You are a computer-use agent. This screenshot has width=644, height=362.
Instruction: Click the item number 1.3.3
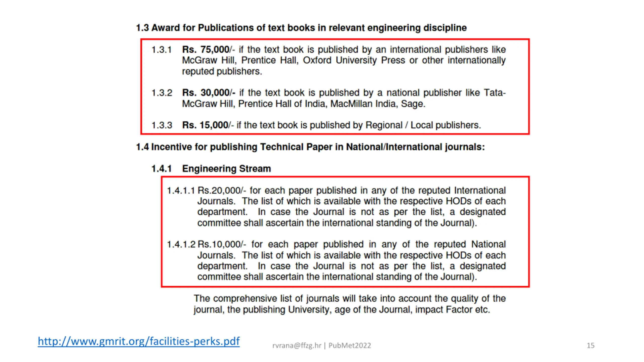point(162,125)
